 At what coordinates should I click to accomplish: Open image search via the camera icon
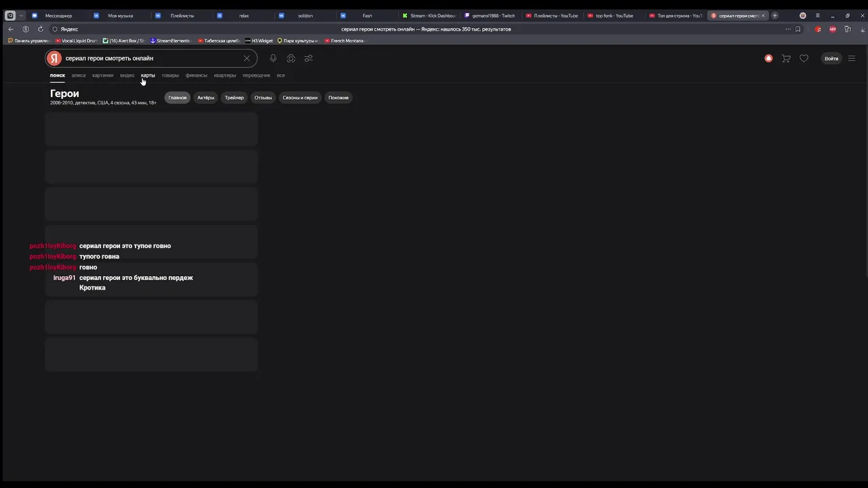point(291,58)
